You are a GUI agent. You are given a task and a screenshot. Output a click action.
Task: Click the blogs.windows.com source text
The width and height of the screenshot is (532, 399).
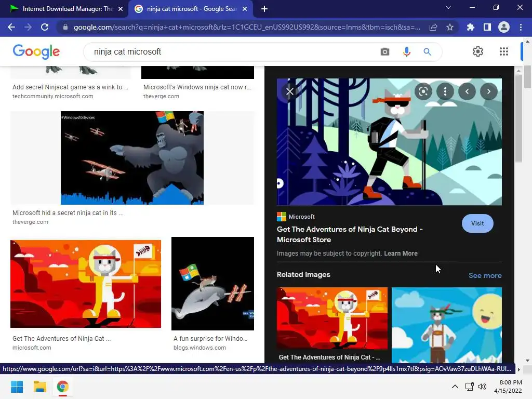point(199,348)
